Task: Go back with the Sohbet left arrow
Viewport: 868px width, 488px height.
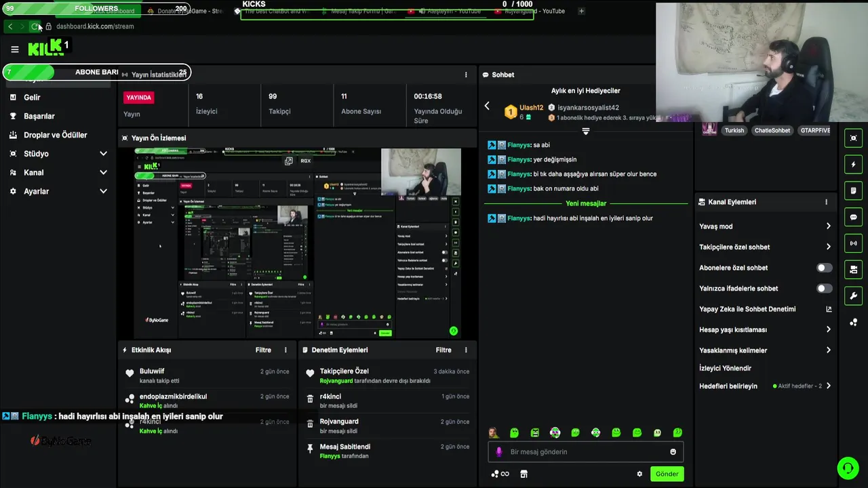Action: [x=487, y=106]
